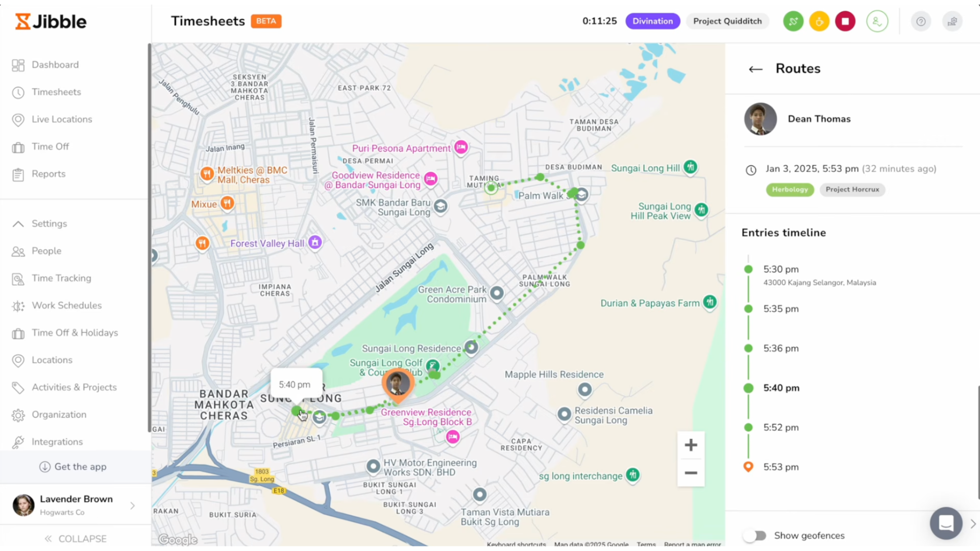Open map Terms link
Viewport: 980px width, 551px height.
pyautogui.click(x=646, y=544)
